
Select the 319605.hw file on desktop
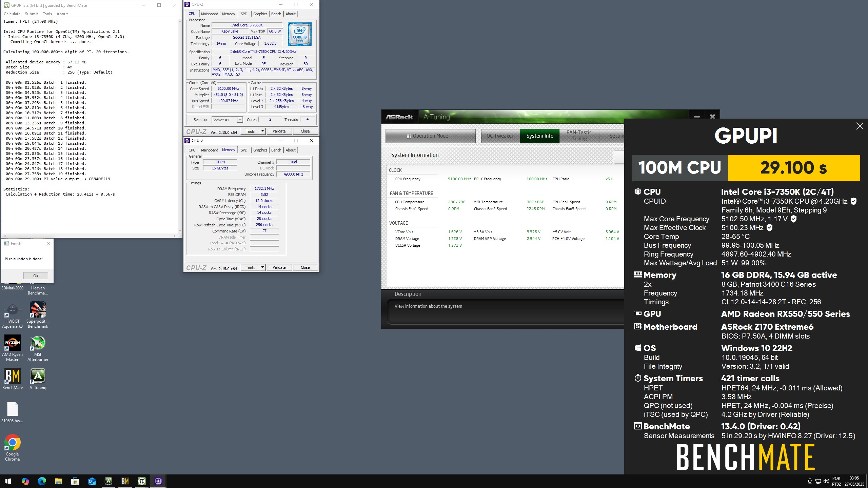pyautogui.click(x=12, y=412)
